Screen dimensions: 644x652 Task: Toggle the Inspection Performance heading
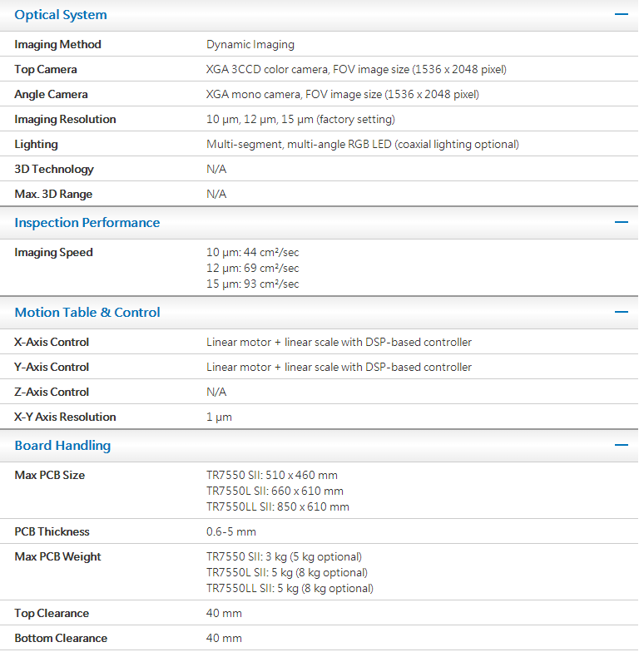(x=87, y=223)
